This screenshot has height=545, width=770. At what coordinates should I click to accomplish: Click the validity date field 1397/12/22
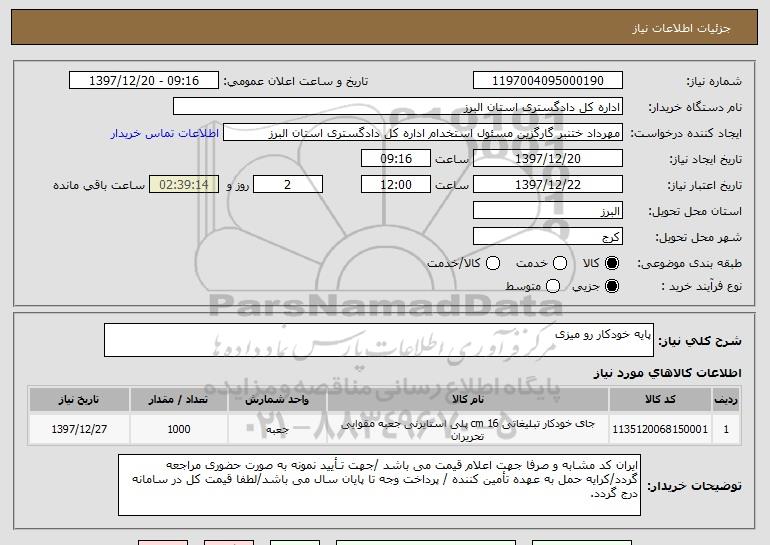[548, 185]
